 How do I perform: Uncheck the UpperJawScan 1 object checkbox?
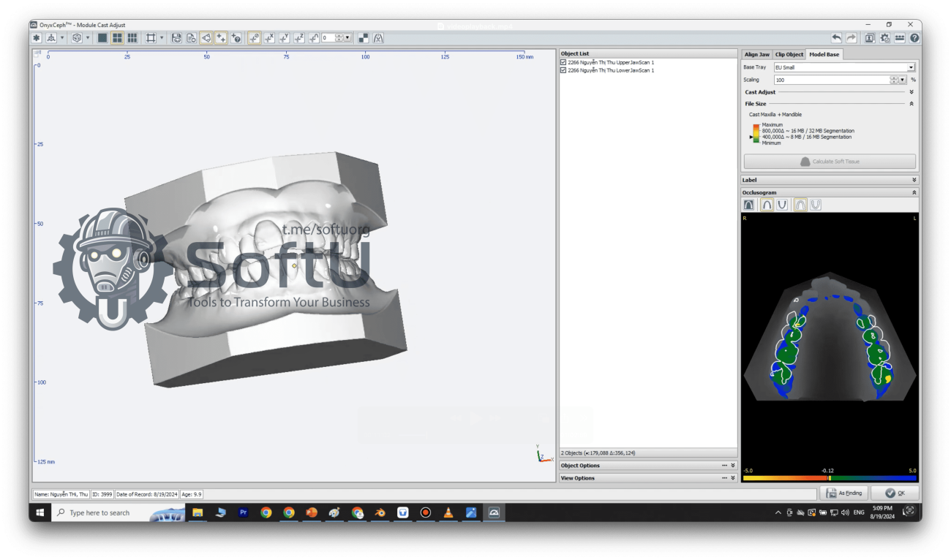(563, 63)
